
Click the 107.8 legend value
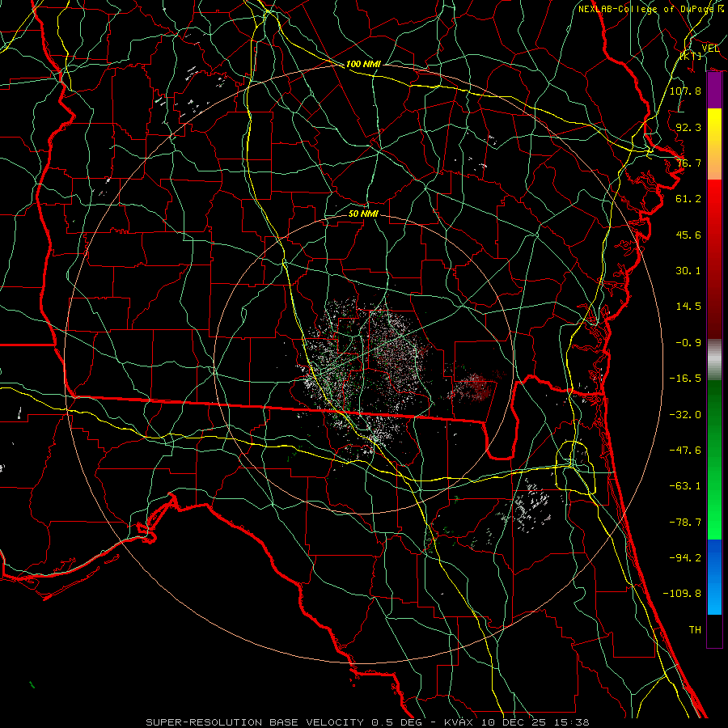685,91
